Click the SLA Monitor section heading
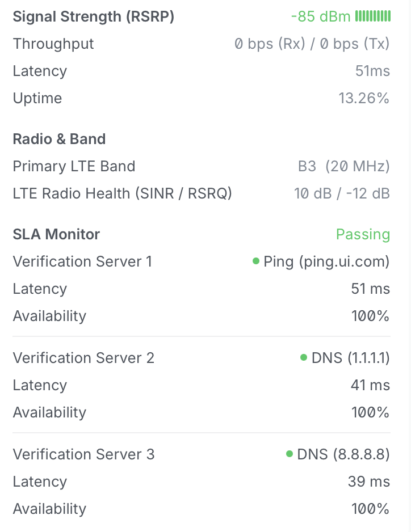This screenshot has width=411, height=532. click(56, 234)
